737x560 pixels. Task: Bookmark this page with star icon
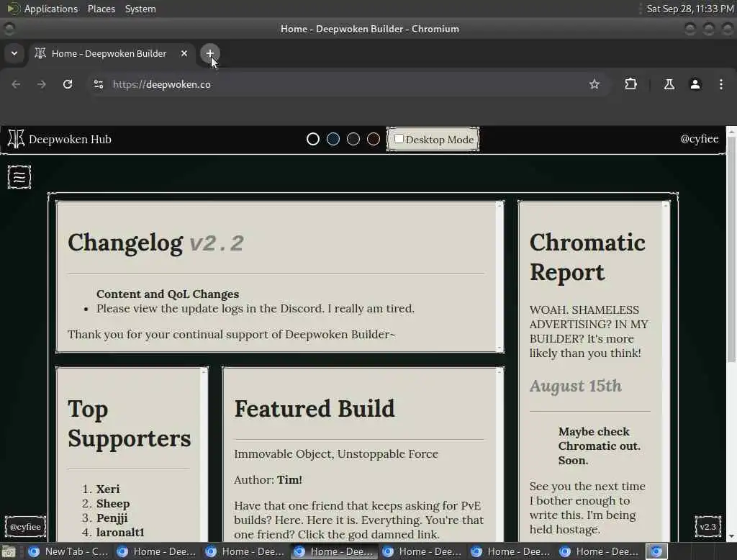pos(594,84)
